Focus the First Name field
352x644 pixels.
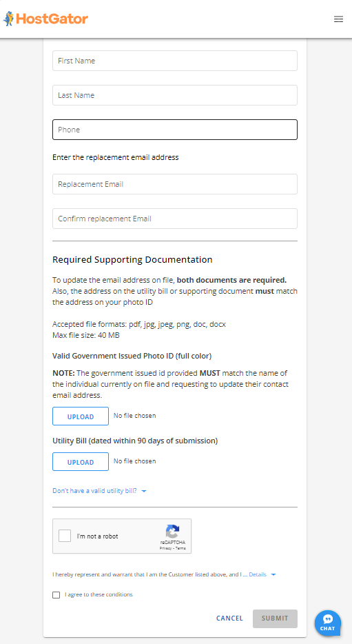(x=175, y=61)
